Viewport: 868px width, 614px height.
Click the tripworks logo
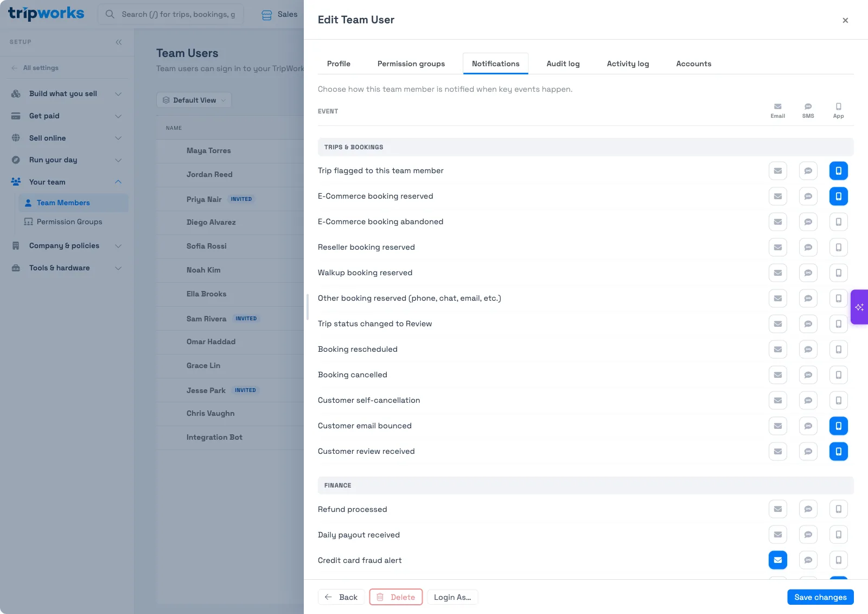[x=46, y=14]
